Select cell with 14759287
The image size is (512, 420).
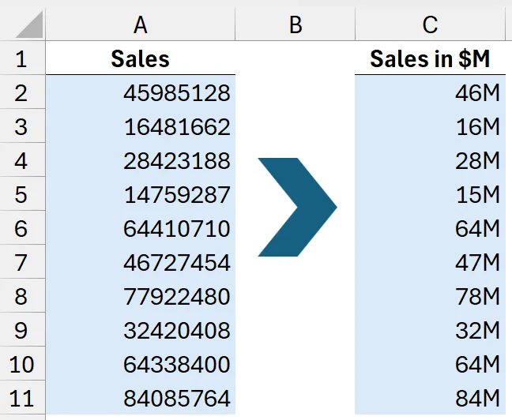tap(141, 195)
